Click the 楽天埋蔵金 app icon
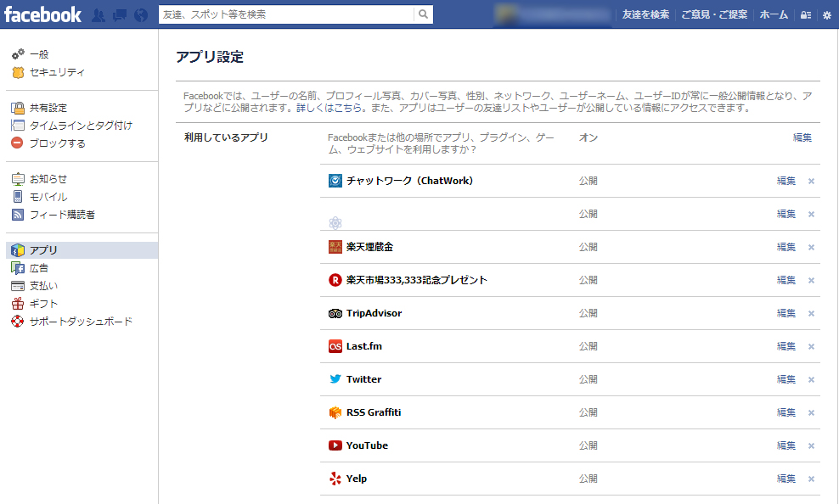 335,247
